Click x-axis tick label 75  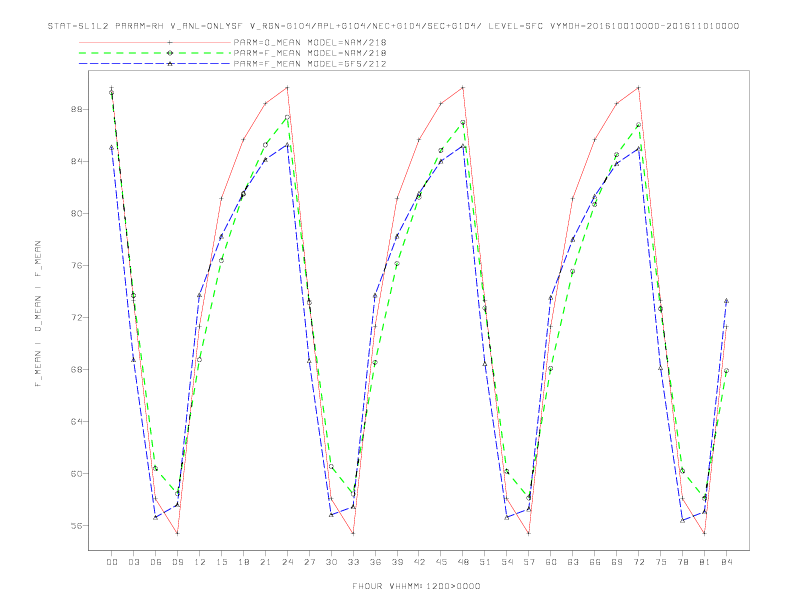(661, 562)
